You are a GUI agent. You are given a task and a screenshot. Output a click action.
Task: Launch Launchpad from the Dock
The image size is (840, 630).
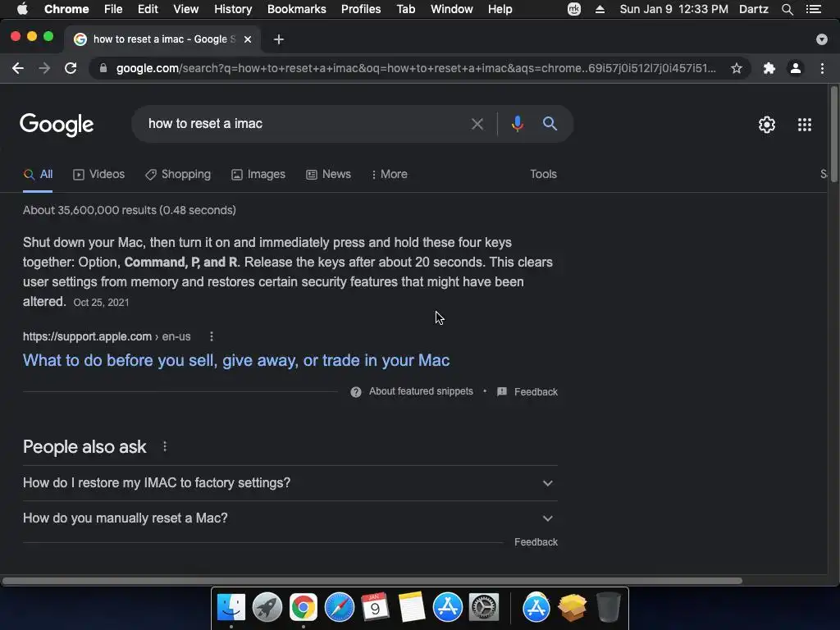tap(267, 608)
